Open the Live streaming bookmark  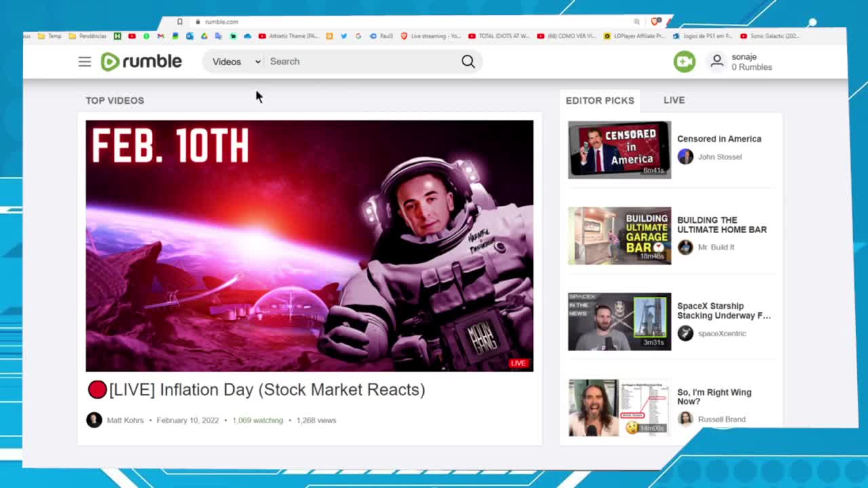pos(431,36)
